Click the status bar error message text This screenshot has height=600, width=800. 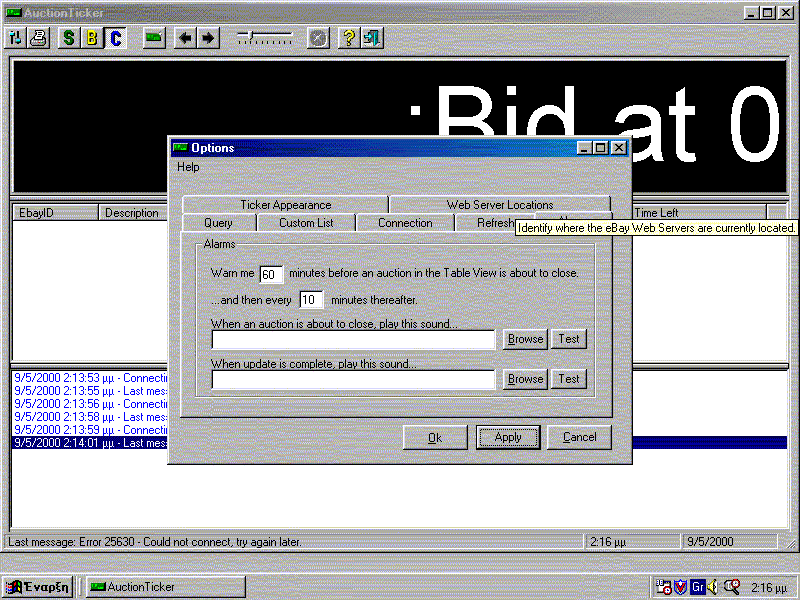155,542
